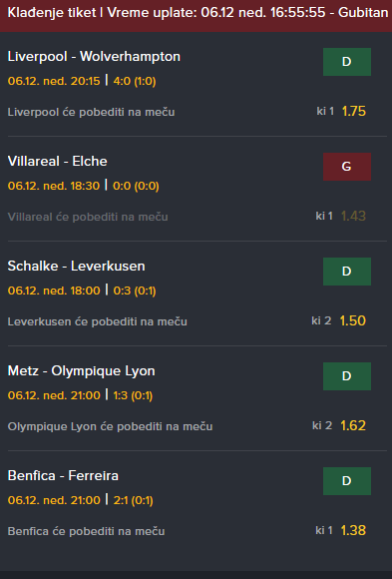This screenshot has width=392, height=579.
Task: Open the Metz - Olympique Lyon match title
Action: coord(81,371)
